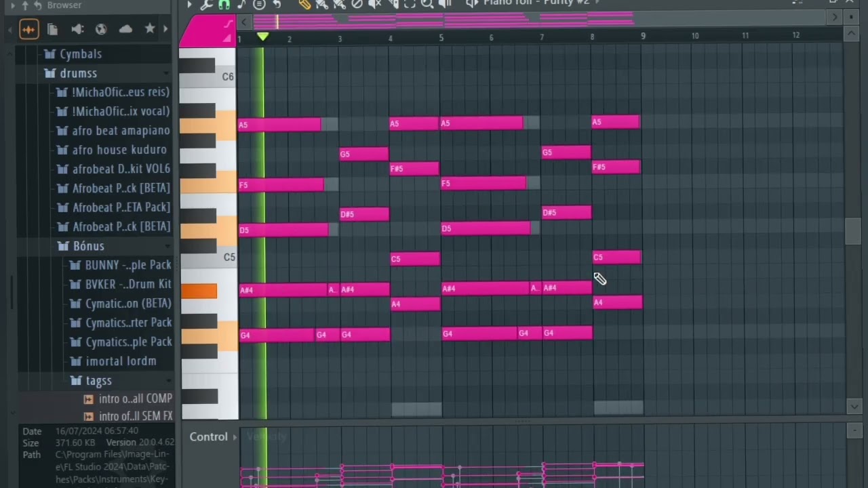Screen dimensions: 868x488
Task: Expand the Browser options arrow
Action: pyautogui.click(x=13, y=5)
